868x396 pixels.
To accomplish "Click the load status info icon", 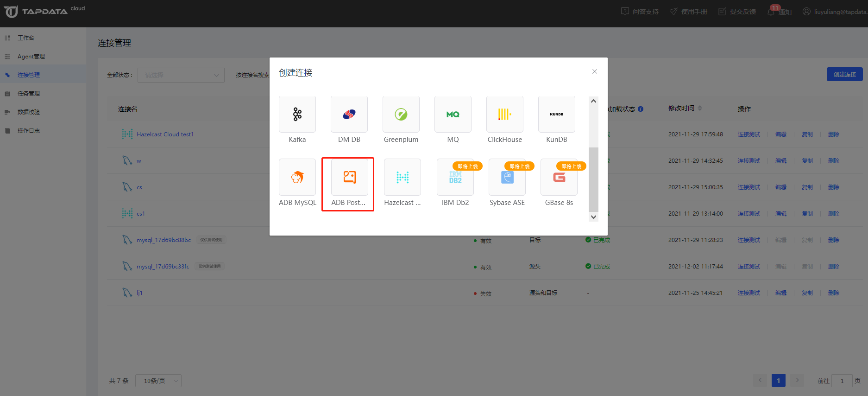I will coord(641,109).
